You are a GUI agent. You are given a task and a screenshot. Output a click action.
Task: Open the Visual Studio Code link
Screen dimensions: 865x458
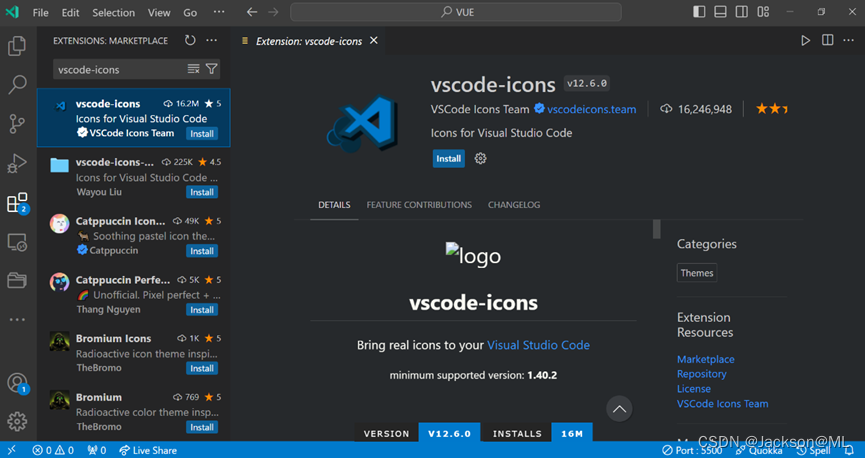538,345
